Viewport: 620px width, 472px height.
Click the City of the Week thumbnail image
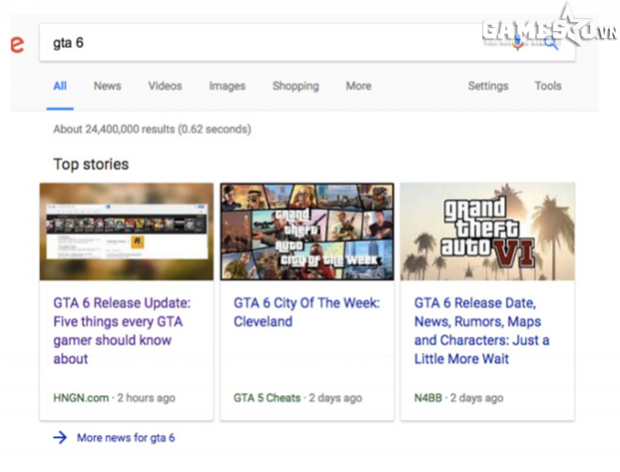tap(307, 231)
